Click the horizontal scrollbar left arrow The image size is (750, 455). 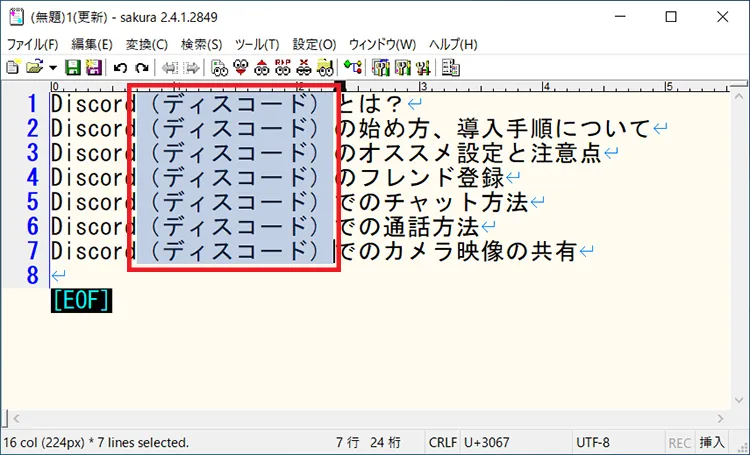point(17,419)
